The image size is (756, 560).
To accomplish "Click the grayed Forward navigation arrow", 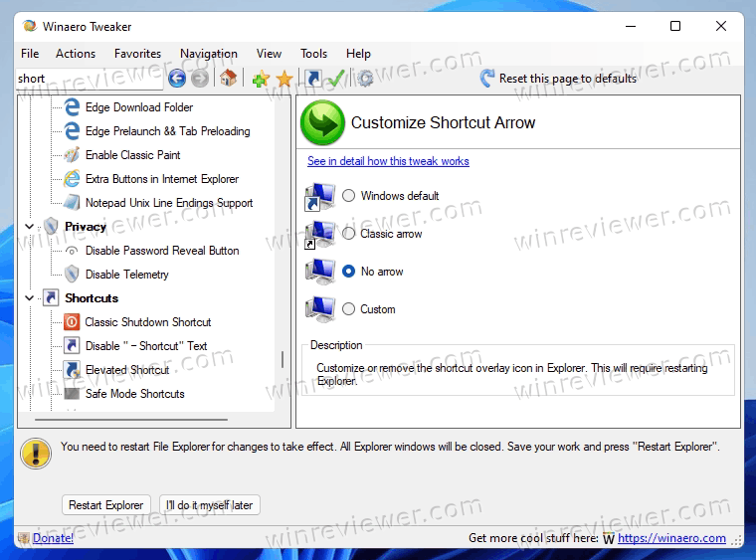I will (x=200, y=78).
